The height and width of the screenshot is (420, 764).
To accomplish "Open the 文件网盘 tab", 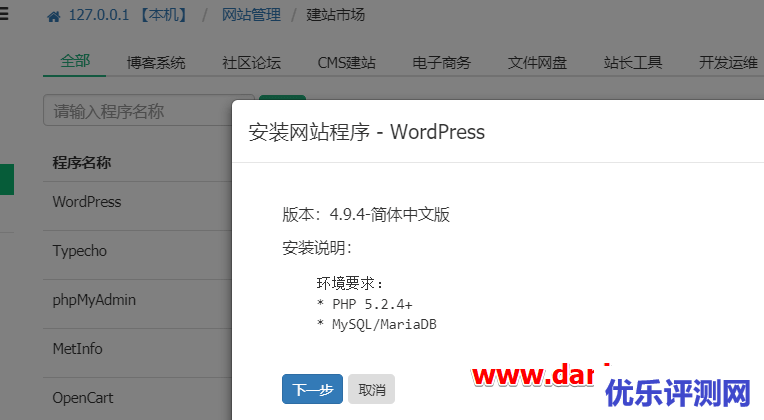I will pyautogui.click(x=537, y=62).
